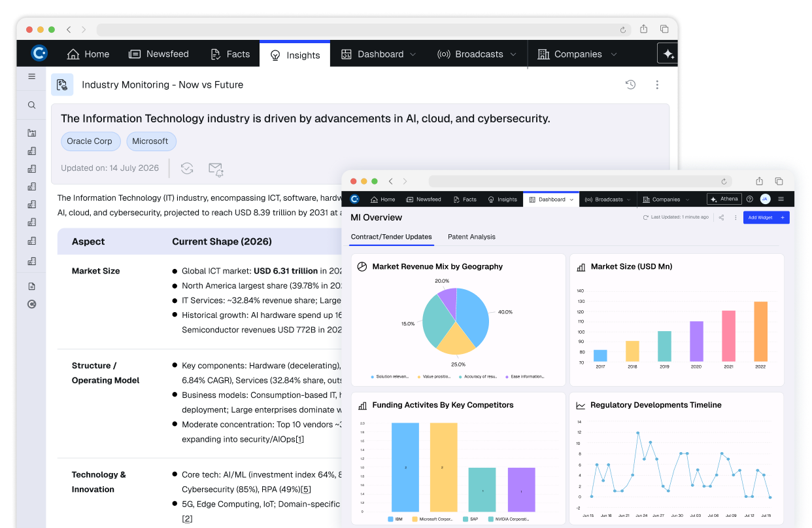
Task: Open Newsfeed tab in the Dashboard window
Action: 423,200
